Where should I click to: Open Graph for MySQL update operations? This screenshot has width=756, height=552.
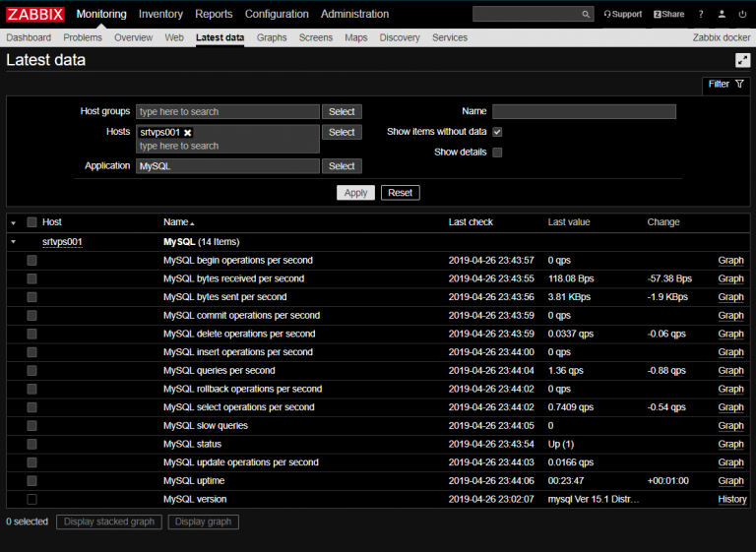(731, 462)
